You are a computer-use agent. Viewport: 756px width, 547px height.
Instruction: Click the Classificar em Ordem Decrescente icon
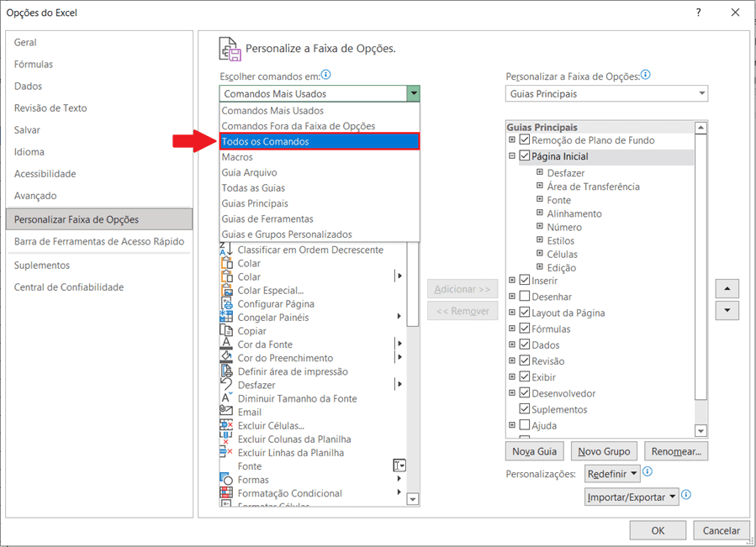click(x=226, y=250)
